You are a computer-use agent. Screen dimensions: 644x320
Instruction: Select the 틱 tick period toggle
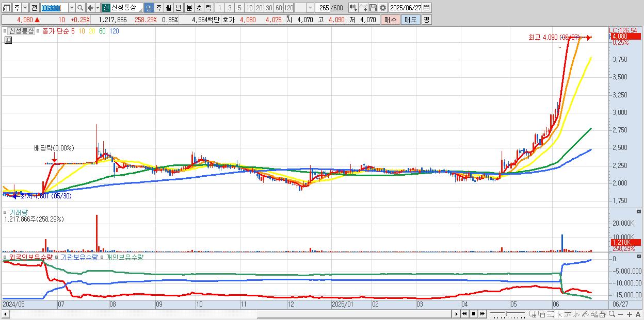pyautogui.click(x=208, y=8)
